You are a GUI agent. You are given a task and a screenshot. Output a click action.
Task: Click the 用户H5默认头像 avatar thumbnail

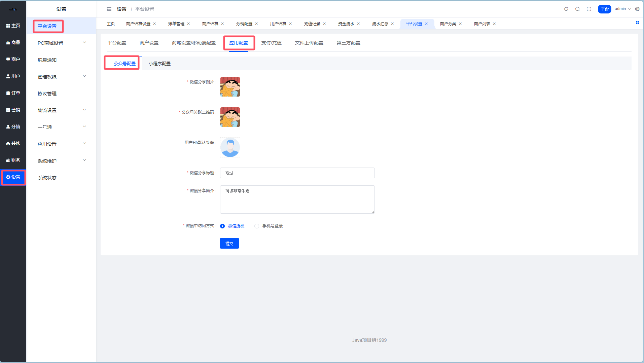click(x=230, y=147)
